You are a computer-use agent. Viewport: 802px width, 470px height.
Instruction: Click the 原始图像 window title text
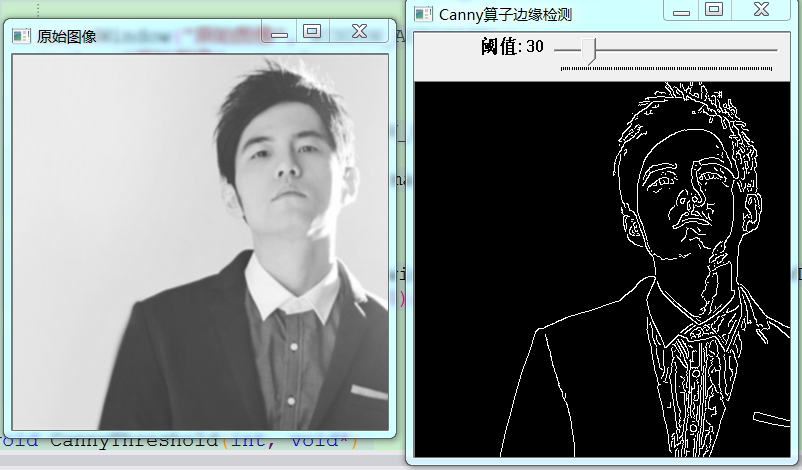point(66,37)
